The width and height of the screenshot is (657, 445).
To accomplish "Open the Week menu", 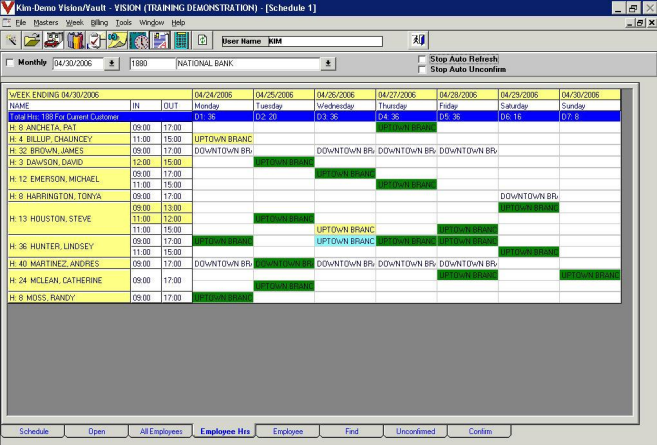I will click(75, 23).
